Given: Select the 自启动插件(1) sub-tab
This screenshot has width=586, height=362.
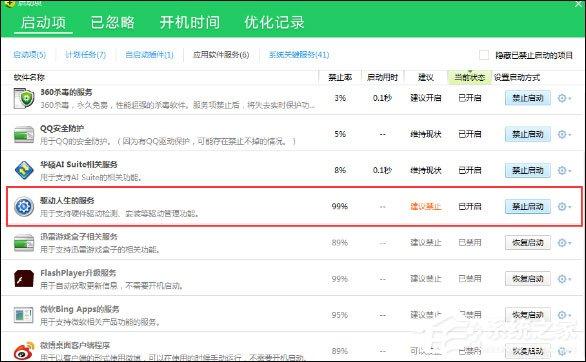Looking at the screenshot, I should click(149, 55).
